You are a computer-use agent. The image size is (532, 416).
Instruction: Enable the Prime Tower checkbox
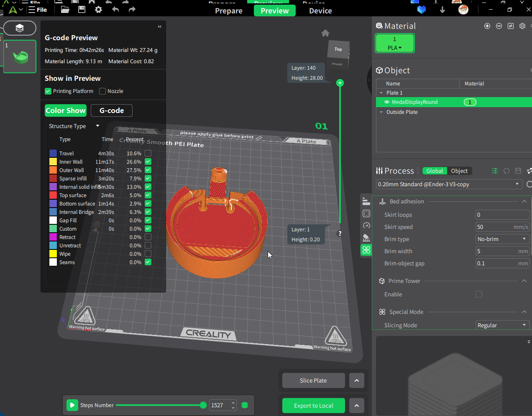click(x=479, y=294)
